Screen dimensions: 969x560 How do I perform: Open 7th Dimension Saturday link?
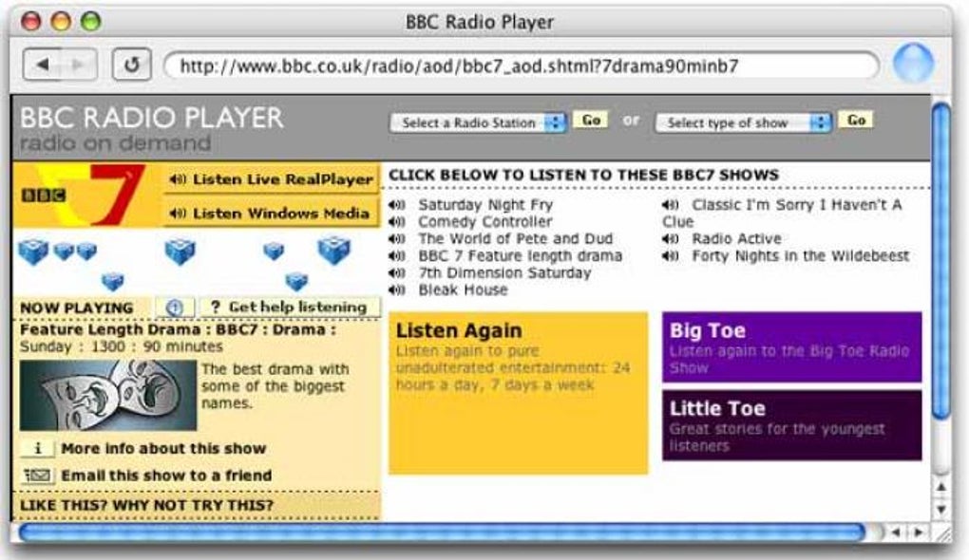click(x=504, y=273)
